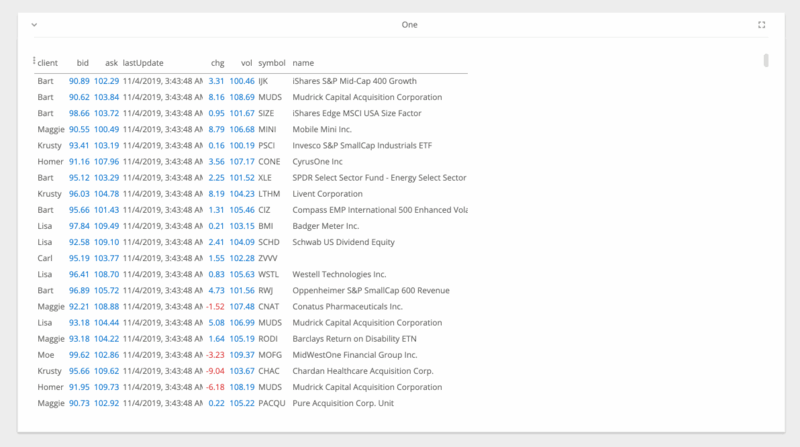Click the chg column header
Viewport: 800px width, 447px height.
coord(218,63)
